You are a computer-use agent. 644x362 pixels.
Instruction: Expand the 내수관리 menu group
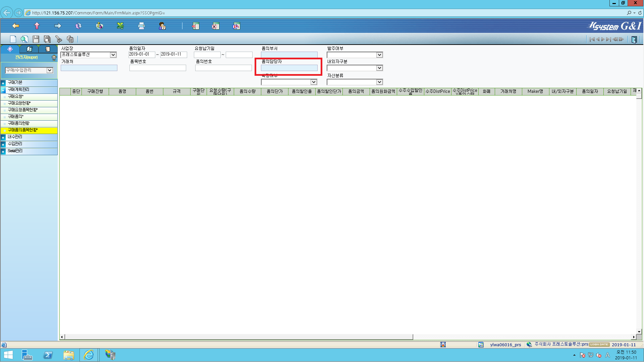(x=3, y=137)
